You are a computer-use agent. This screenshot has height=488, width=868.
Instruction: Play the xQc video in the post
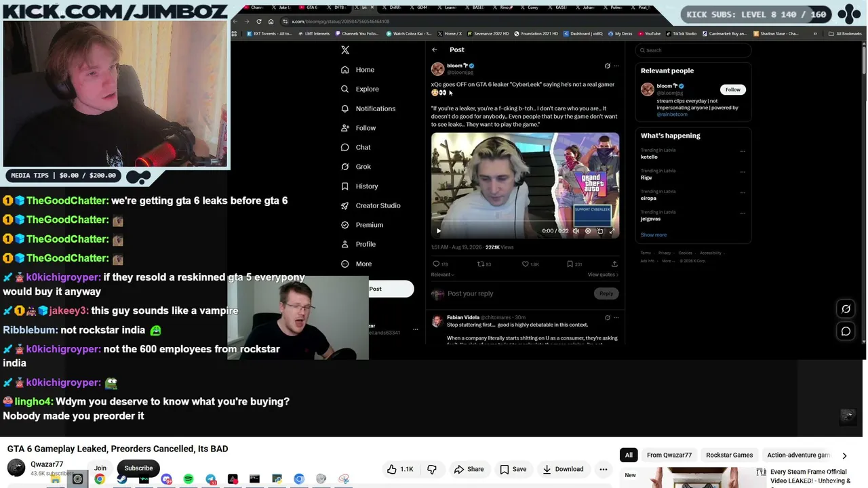(439, 231)
